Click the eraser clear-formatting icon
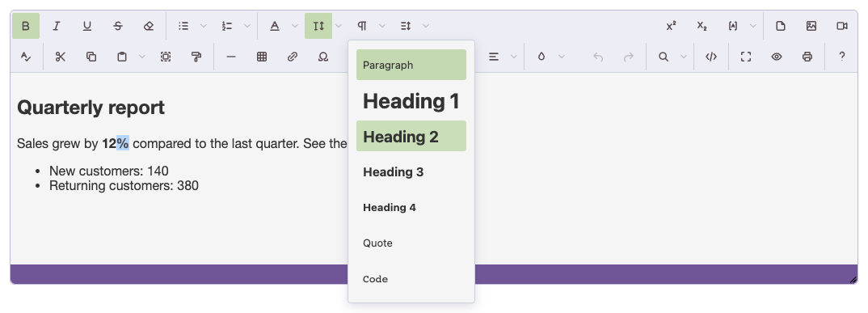 click(149, 26)
